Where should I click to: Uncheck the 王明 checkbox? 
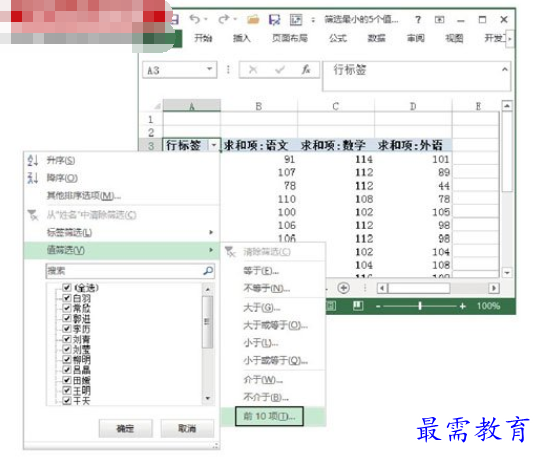click(x=67, y=390)
